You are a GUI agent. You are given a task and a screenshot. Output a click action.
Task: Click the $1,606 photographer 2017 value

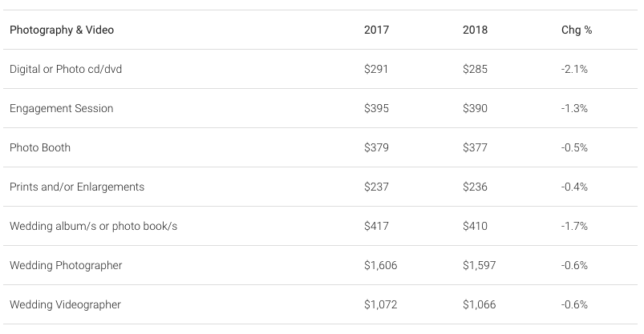(x=380, y=265)
